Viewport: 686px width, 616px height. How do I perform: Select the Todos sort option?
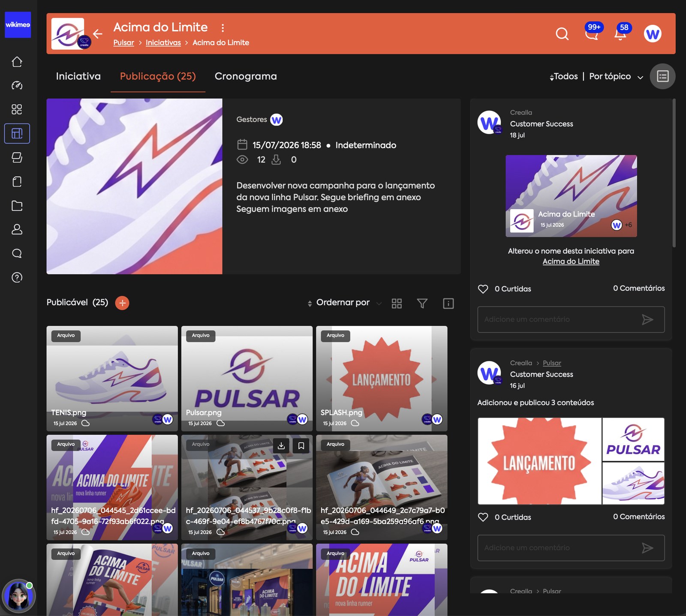pos(564,76)
